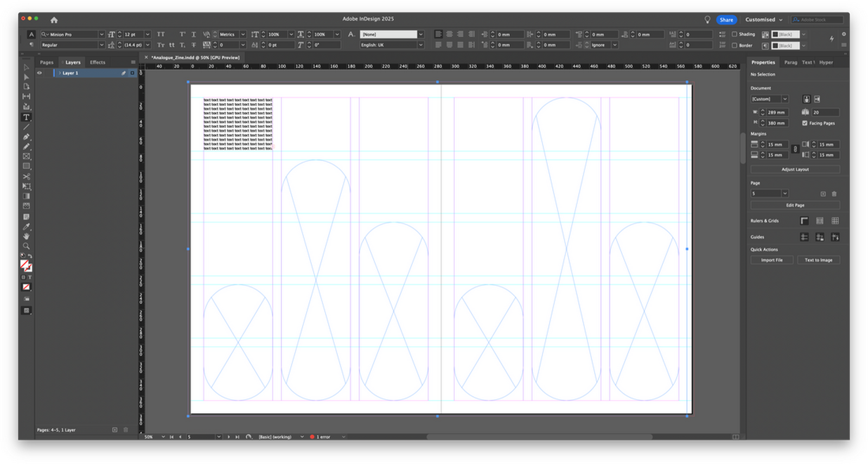Open the Minion Pro font dropdown
868x464 pixels.
[x=101, y=34]
